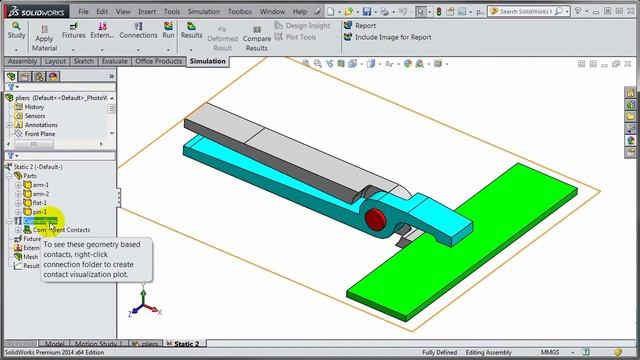Switch to Evaluate ribbon tab
This screenshot has width=640, height=360.
pos(114,61)
